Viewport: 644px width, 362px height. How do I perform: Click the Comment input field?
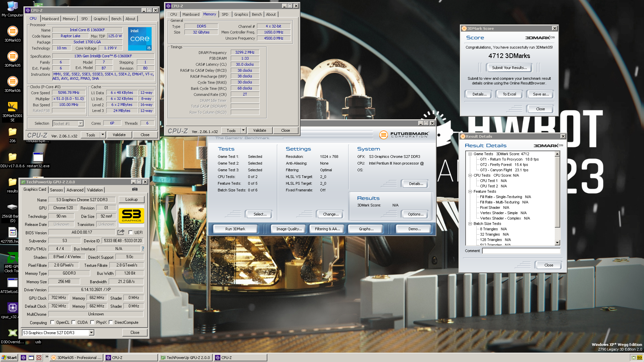coord(521,251)
